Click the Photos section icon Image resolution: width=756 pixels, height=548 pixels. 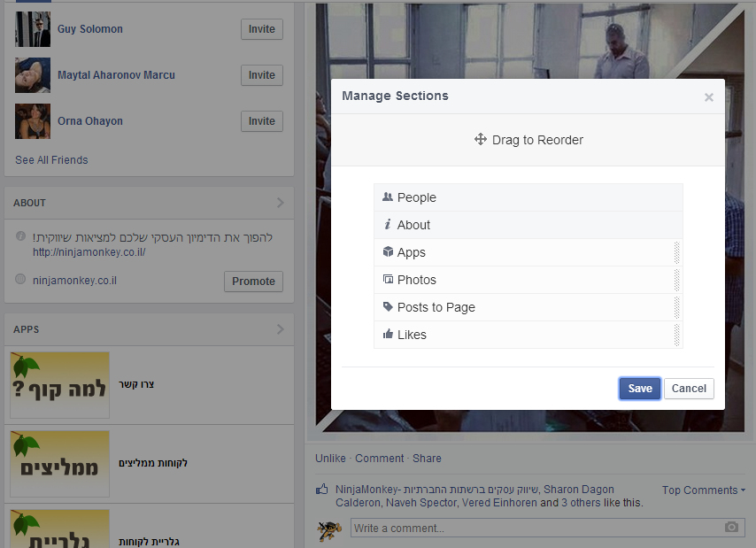(x=388, y=279)
